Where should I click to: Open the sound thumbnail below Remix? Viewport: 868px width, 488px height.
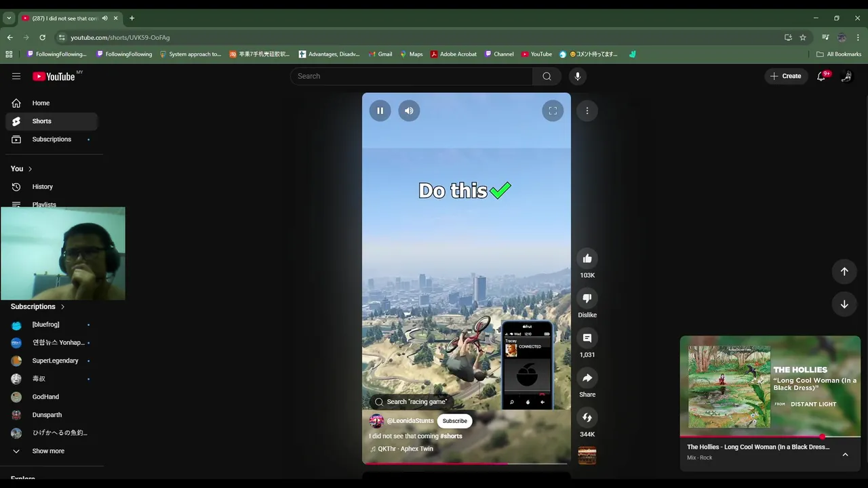[587, 455]
